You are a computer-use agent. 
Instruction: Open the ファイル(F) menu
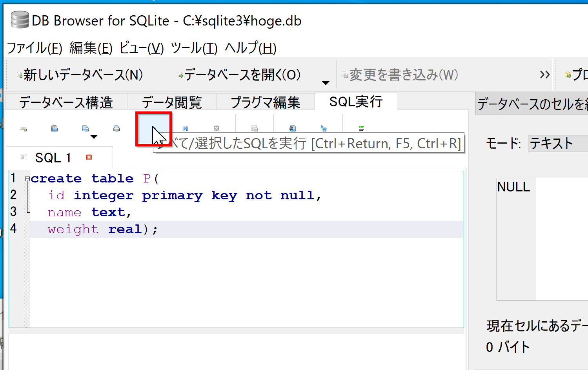point(35,48)
